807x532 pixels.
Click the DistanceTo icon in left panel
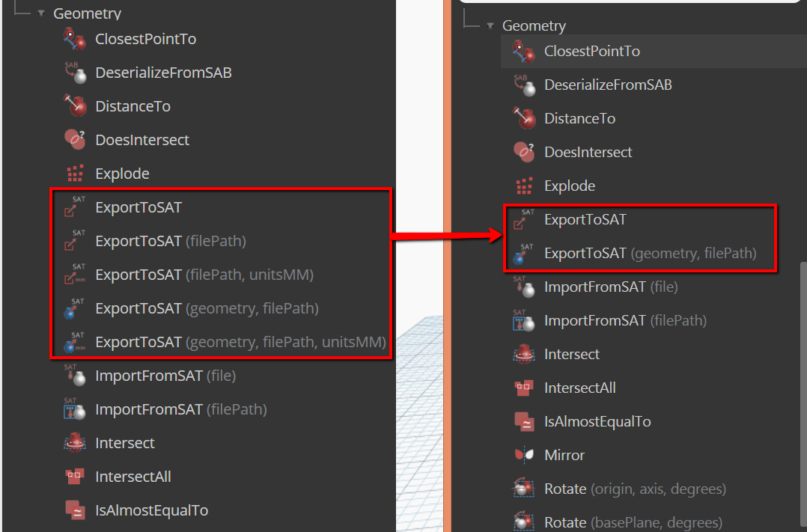pyautogui.click(x=74, y=106)
